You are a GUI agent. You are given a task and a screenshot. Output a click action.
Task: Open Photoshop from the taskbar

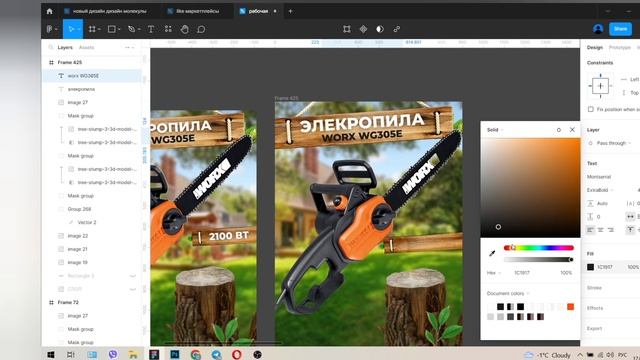pos(175,355)
